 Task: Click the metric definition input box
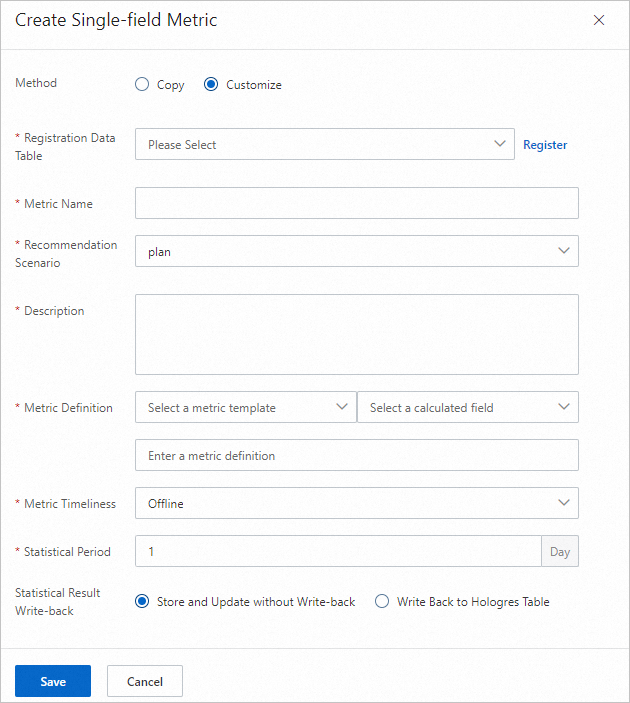pos(356,456)
